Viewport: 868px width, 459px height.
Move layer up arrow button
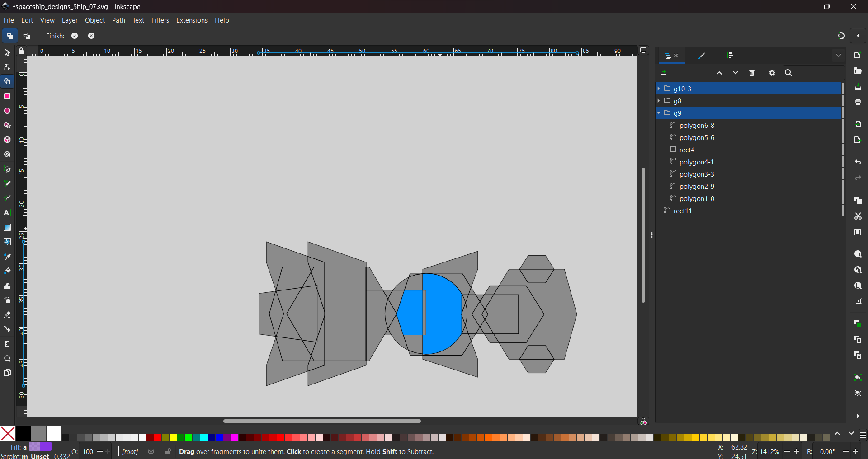[x=719, y=73]
